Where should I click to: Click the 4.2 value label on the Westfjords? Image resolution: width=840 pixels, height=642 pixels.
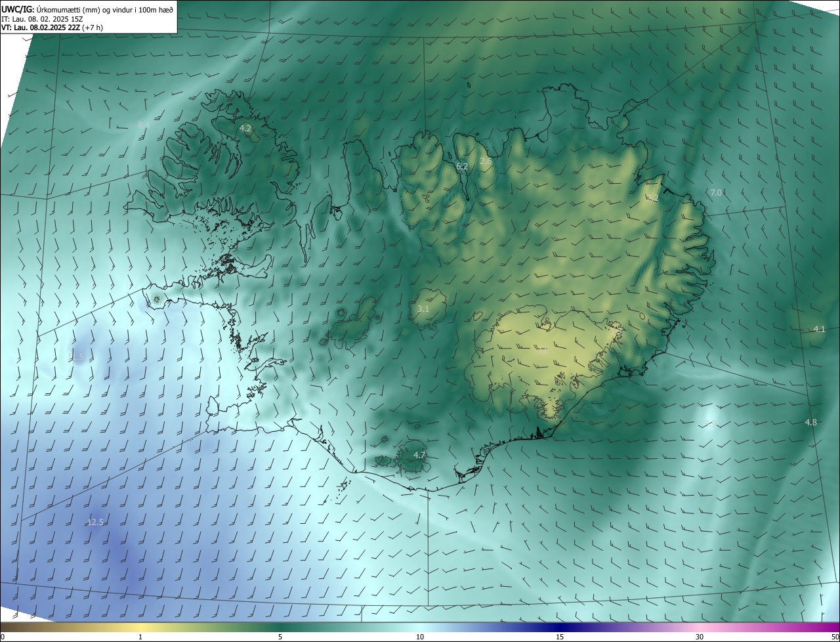(x=245, y=128)
